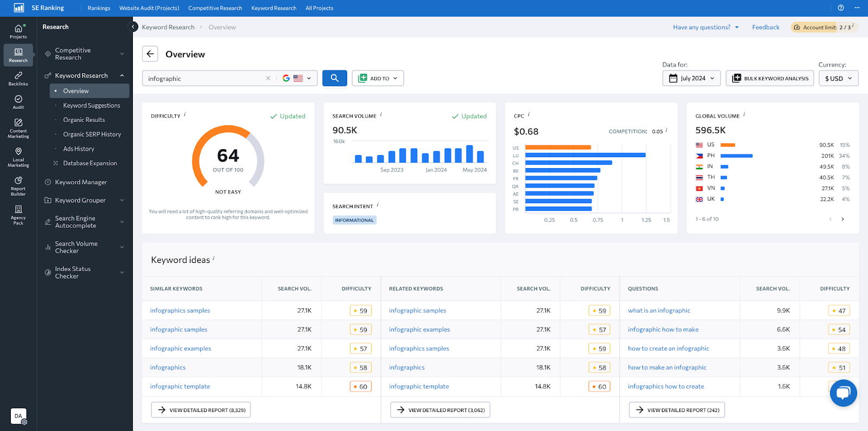Open the ADD TO dropdown
Image resolution: width=868 pixels, height=431 pixels.
[378, 78]
